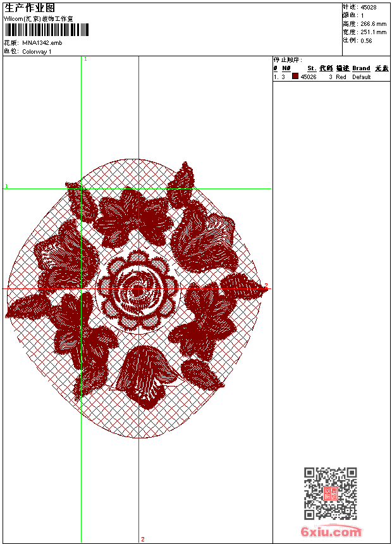
Task: Click the 生产作业图 title heading
Action: pos(29,8)
